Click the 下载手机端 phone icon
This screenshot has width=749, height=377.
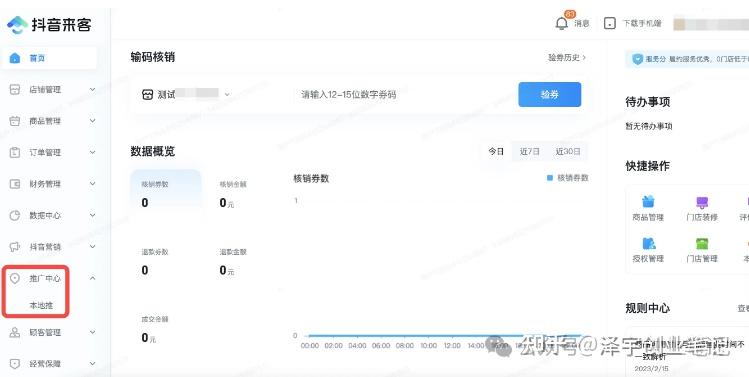click(x=610, y=23)
